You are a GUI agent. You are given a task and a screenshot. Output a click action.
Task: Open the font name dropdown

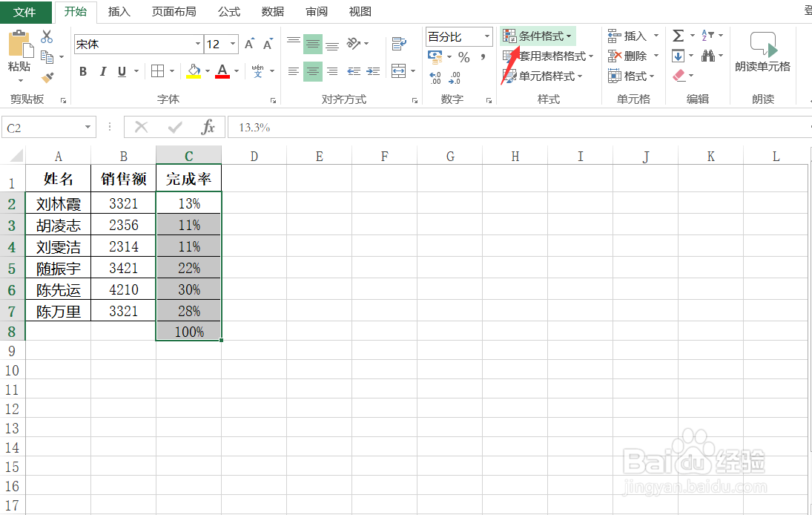coord(197,44)
